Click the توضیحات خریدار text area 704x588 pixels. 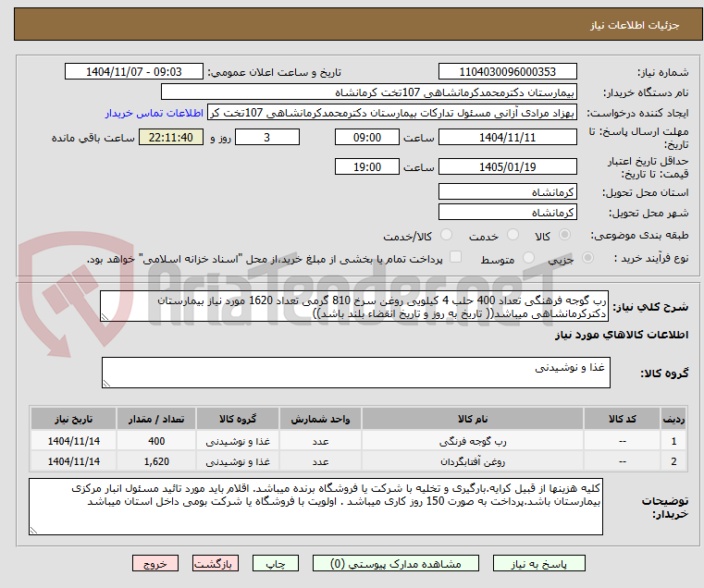[x=315, y=507]
